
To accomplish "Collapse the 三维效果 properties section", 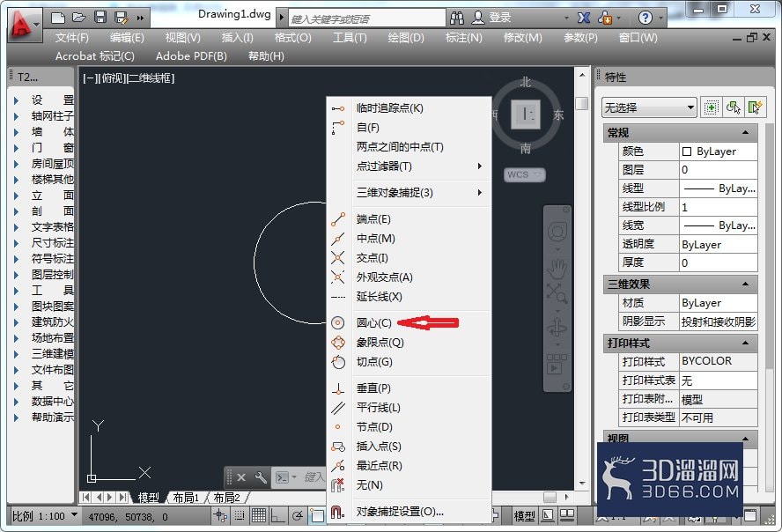I will tap(745, 284).
